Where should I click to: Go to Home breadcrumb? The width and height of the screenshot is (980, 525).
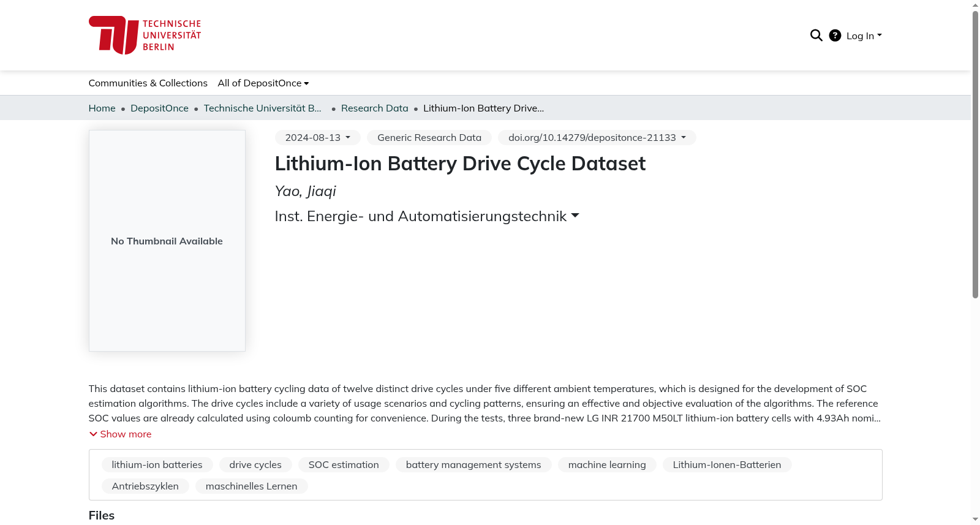(102, 108)
